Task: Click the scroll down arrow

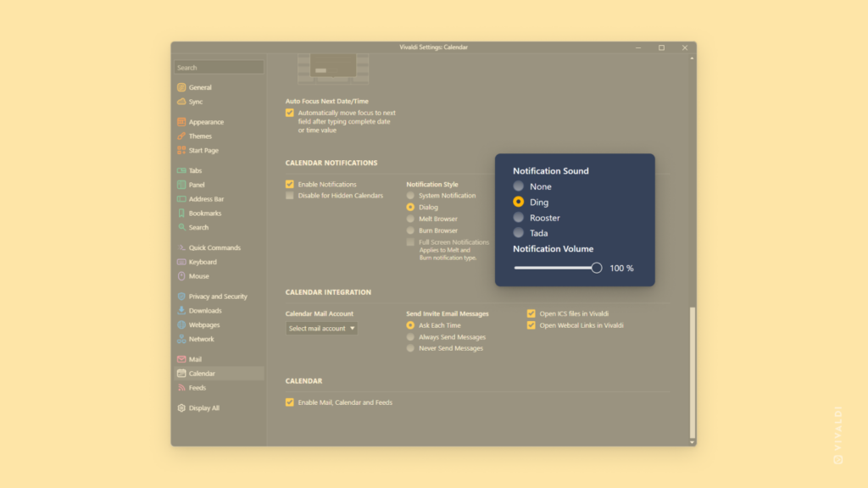Action: tap(692, 442)
